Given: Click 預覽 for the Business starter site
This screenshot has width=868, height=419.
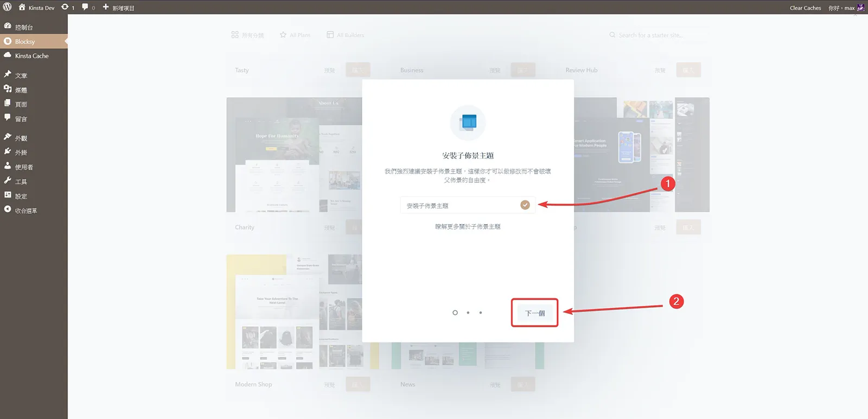Looking at the screenshot, I should click(x=495, y=71).
